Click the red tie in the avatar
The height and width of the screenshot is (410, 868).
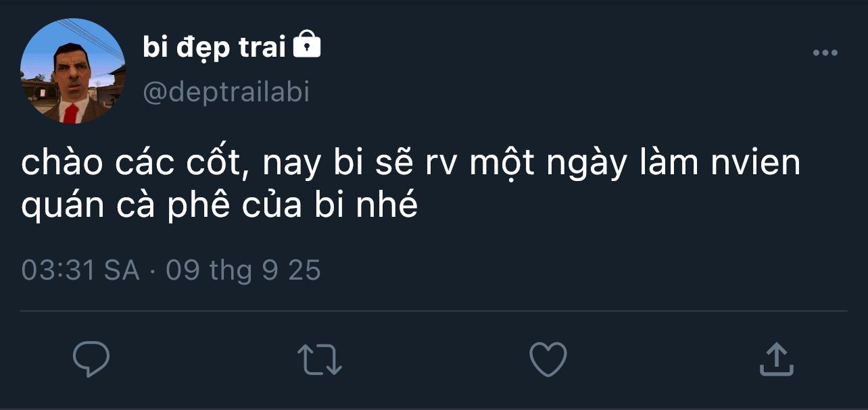70,112
